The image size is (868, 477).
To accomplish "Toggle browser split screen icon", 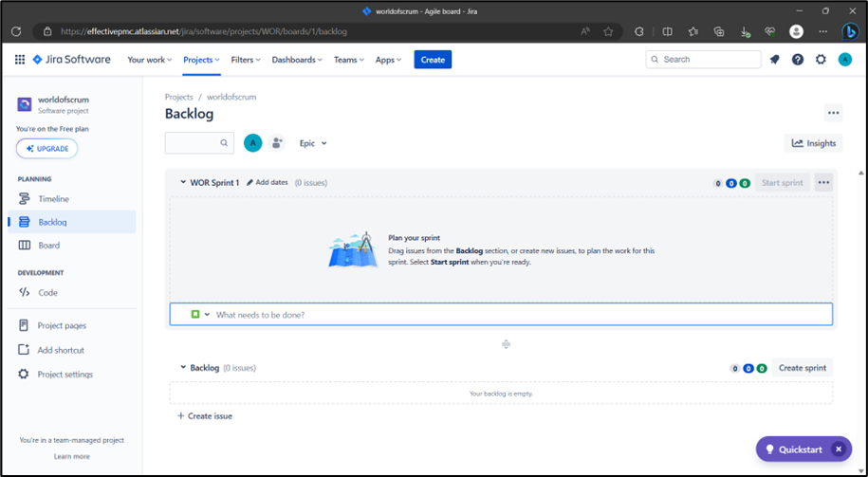I will coord(668,31).
